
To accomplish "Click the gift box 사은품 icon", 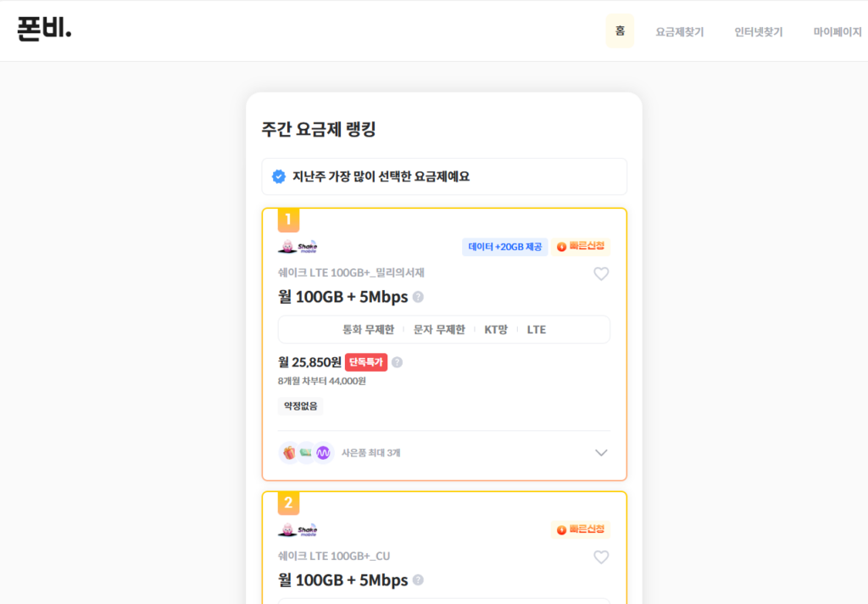I will point(289,453).
